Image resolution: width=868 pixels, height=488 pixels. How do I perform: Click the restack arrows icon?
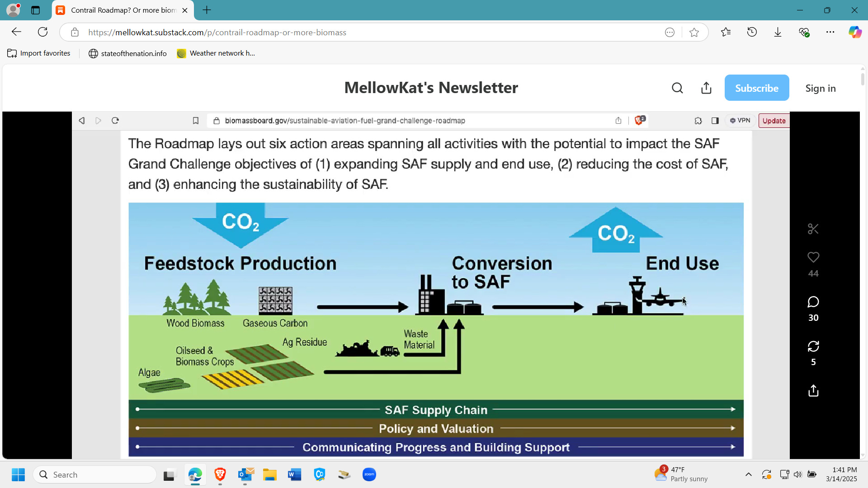tap(813, 347)
